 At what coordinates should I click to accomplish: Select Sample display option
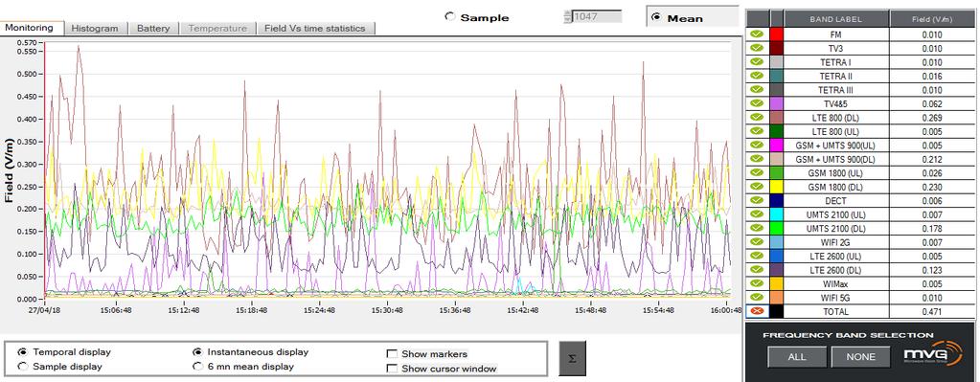(x=23, y=367)
